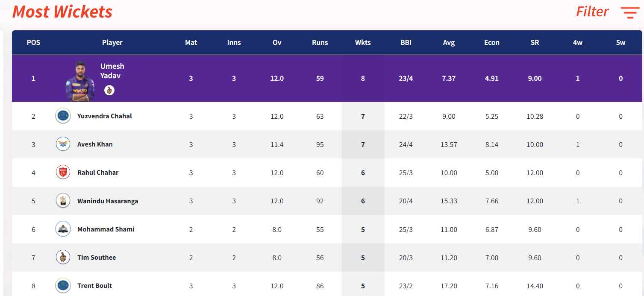Click Trent Boult's team logo

click(63, 286)
